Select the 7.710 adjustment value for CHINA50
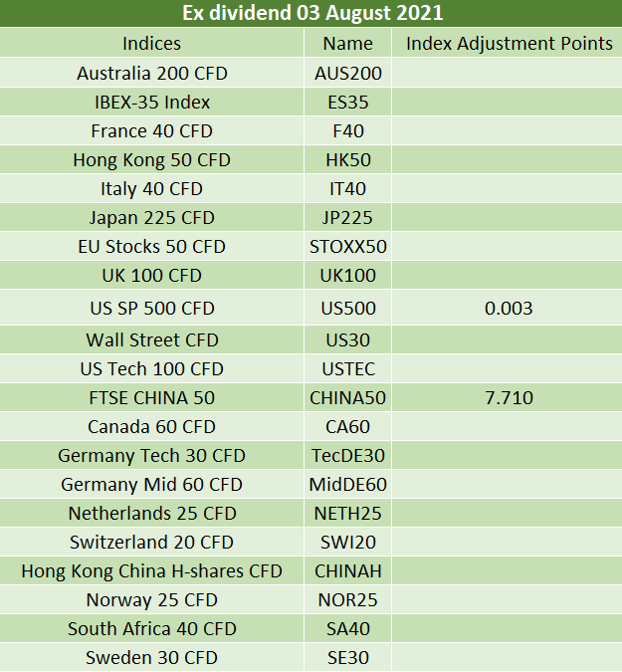The width and height of the screenshot is (622, 672). [509, 397]
